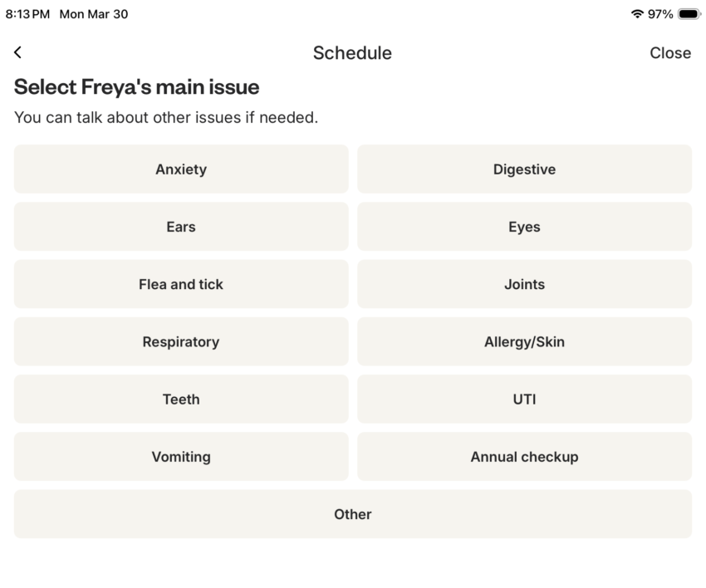Image resolution: width=706 pixels, height=588 pixels.
Task: Select the Teeth option
Action: click(x=181, y=399)
